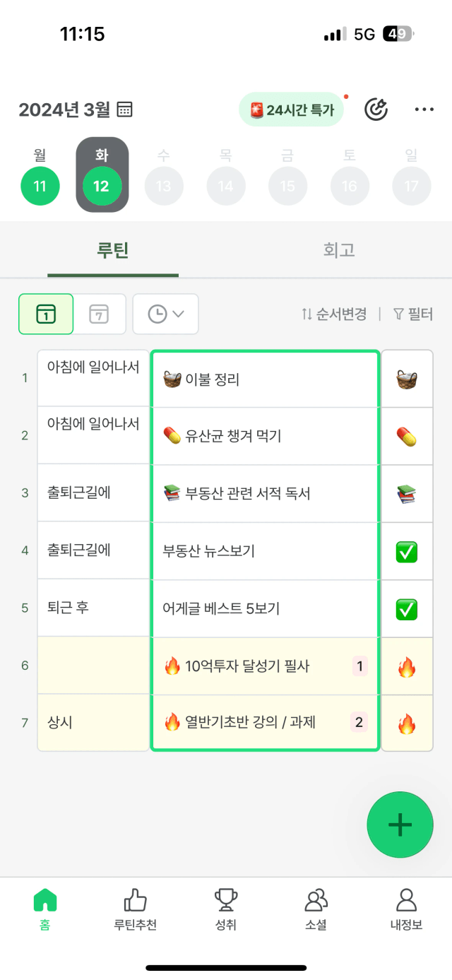Open 순서변경 reorder option
Viewport: 452px width, 980px height.
pos(334,314)
